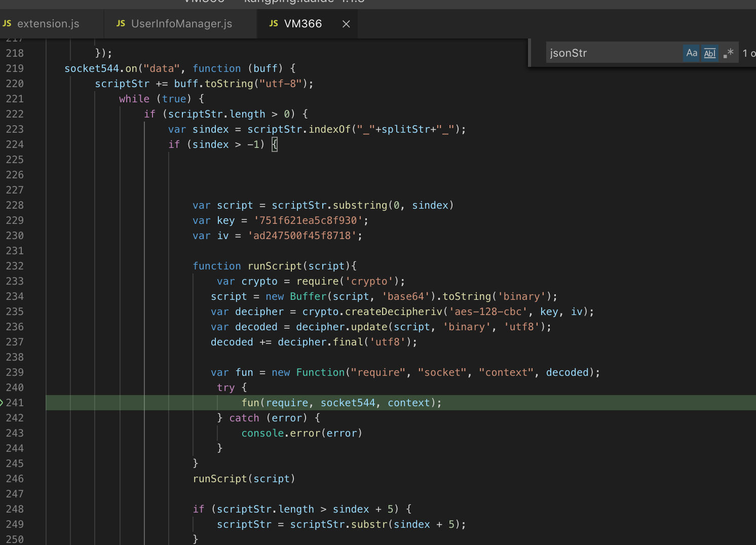The image size is (756, 545).
Task: Click 'fun' call on highlighted line 241
Action: point(250,403)
